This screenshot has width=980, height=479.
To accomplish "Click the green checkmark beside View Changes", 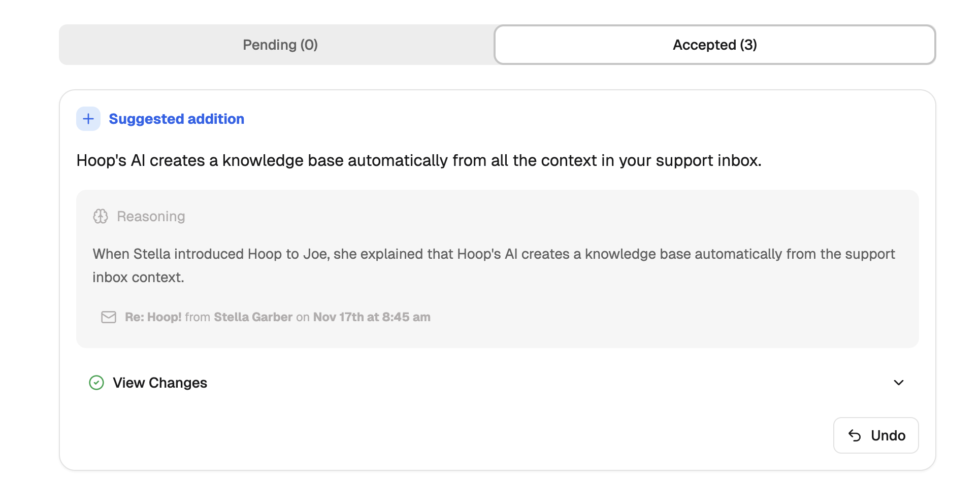I will [x=96, y=383].
